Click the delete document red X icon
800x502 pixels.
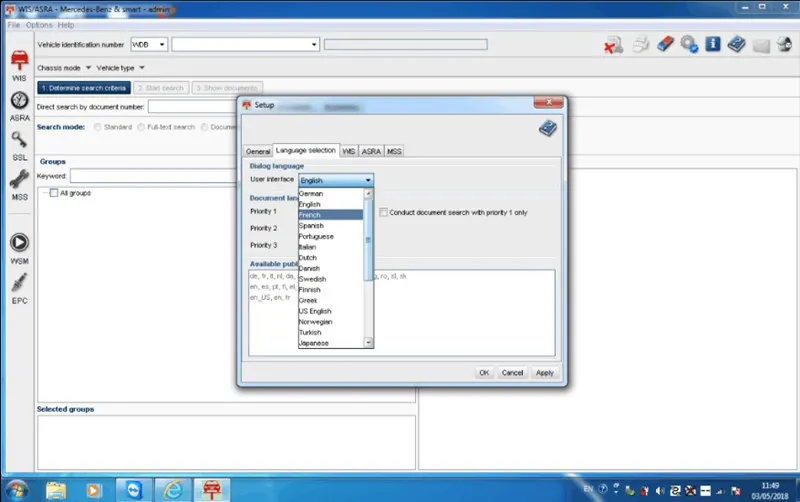(614, 45)
